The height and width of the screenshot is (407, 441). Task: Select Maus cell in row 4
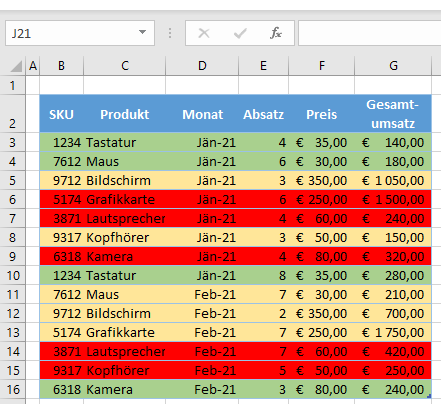(125, 161)
